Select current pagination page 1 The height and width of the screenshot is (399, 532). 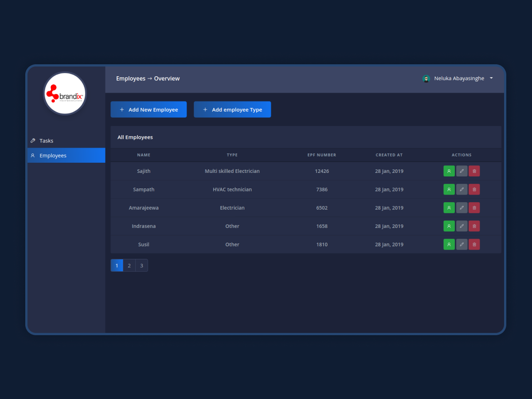(x=117, y=266)
